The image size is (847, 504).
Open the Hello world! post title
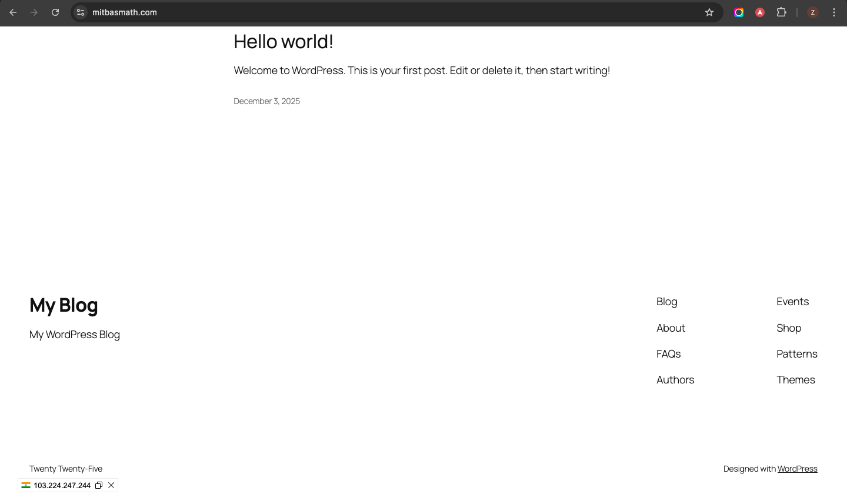(x=284, y=42)
